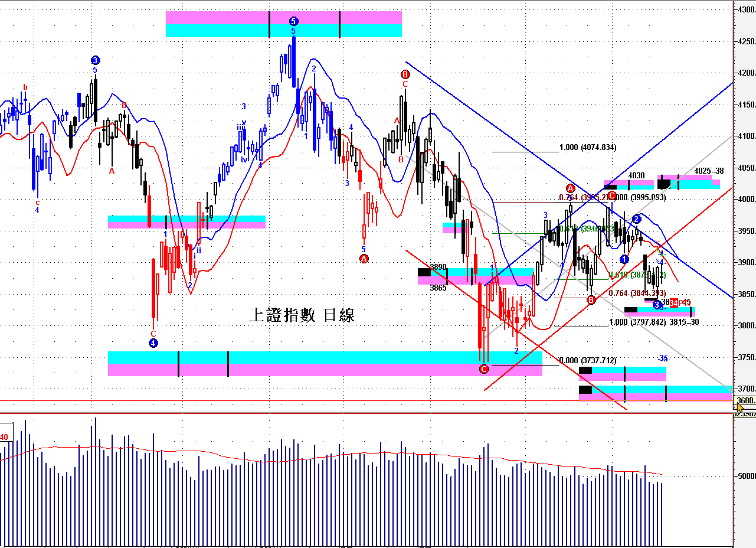Click the red circled A marker below the blue 5 label
Image resolution: width=756 pixels, height=548 pixels.
(x=364, y=259)
